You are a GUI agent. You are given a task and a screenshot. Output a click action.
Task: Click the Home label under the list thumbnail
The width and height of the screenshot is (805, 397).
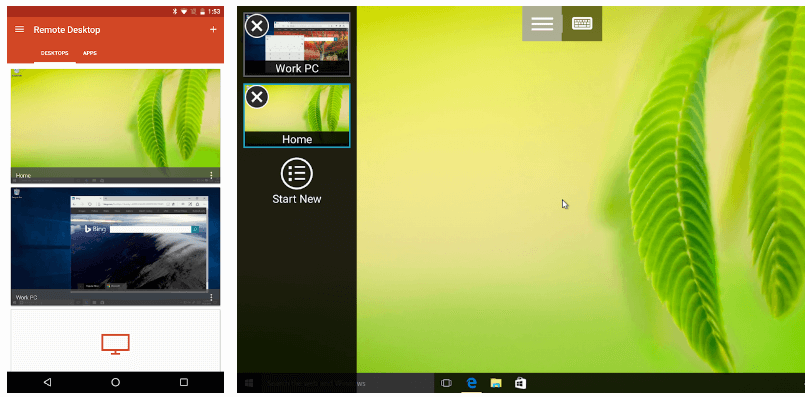coord(23,176)
